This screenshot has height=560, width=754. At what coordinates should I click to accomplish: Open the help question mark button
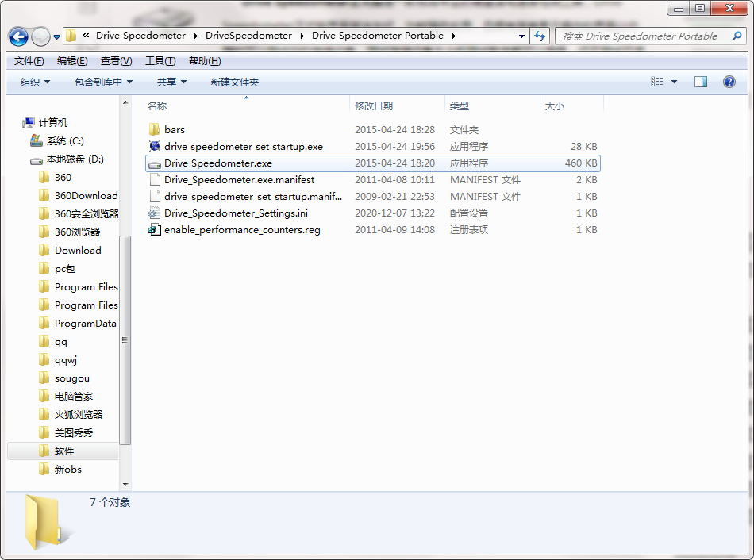729,82
